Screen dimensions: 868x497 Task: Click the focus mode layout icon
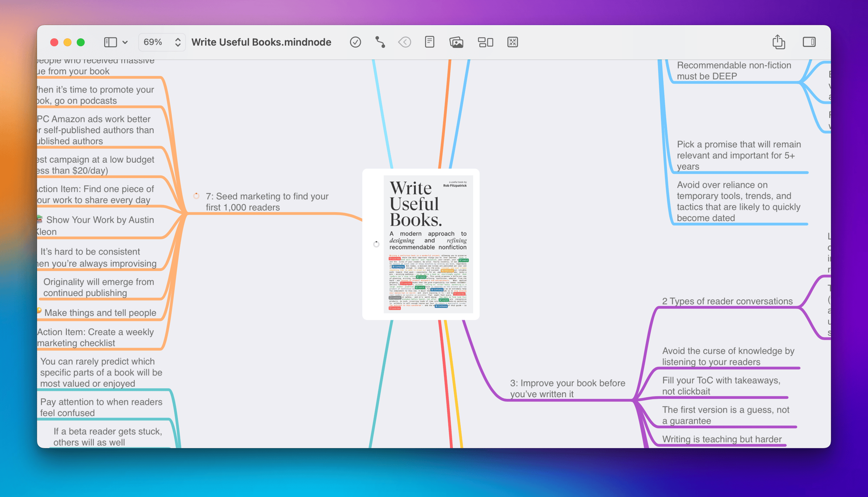pyautogui.click(x=485, y=42)
